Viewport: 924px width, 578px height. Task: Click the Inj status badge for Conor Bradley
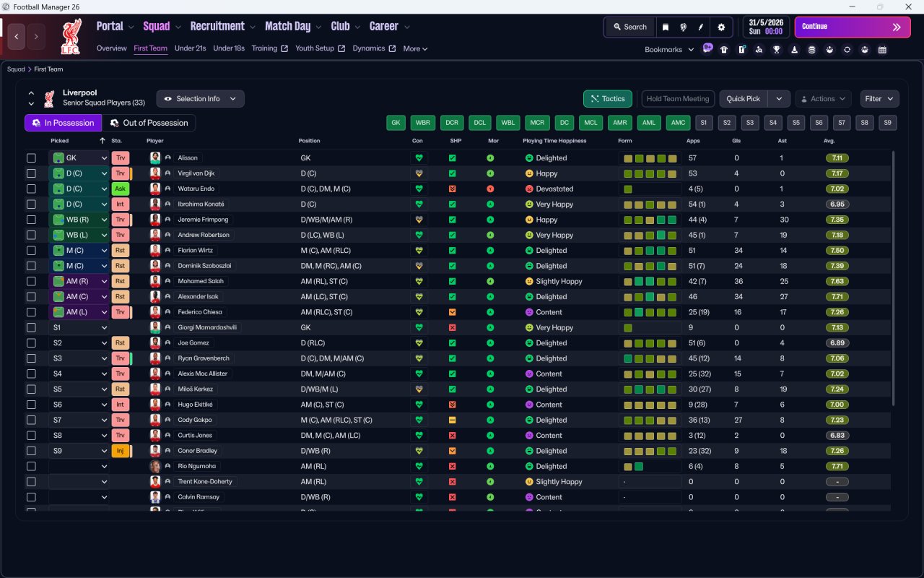click(x=120, y=451)
